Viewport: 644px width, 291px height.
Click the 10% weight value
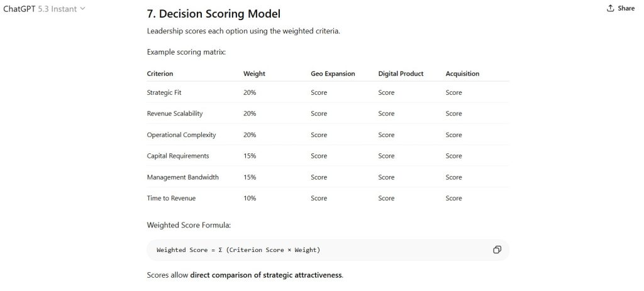pos(250,198)
